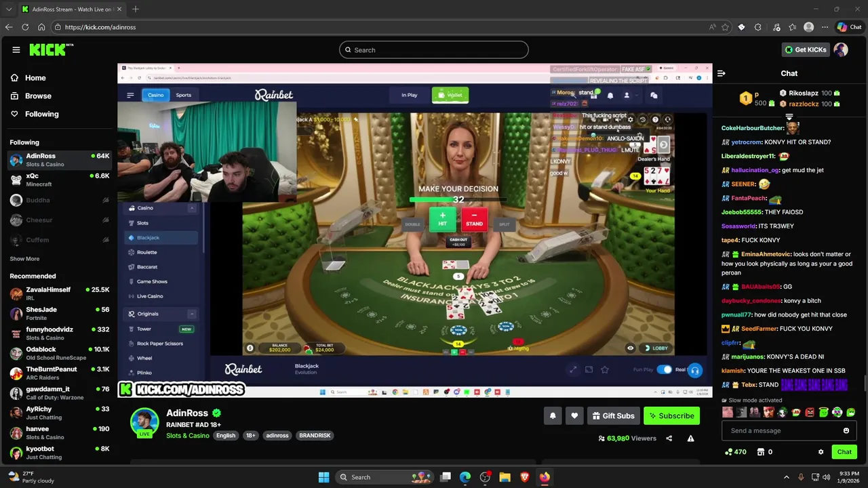The width and height of the screenshot is (868, 488).
Task: Open Windows taskbar Search box
Action: (x=385, y=477)
